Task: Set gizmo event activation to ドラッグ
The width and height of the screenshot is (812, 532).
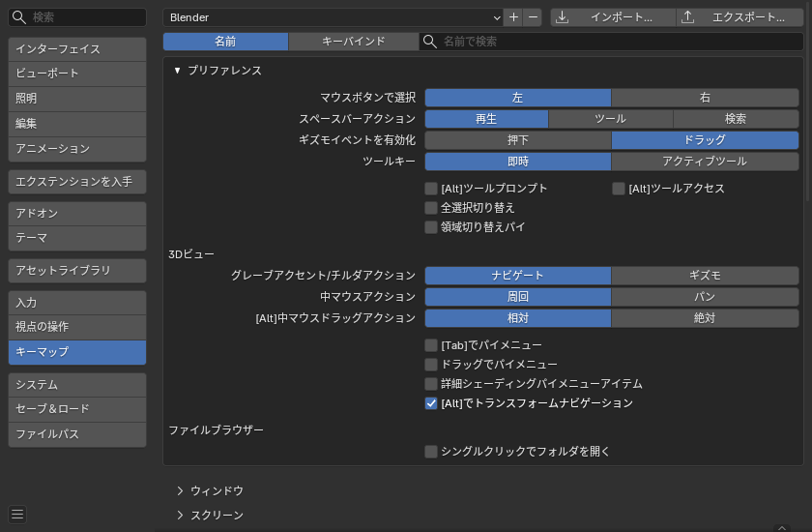Action: click(x=705, y=140)
